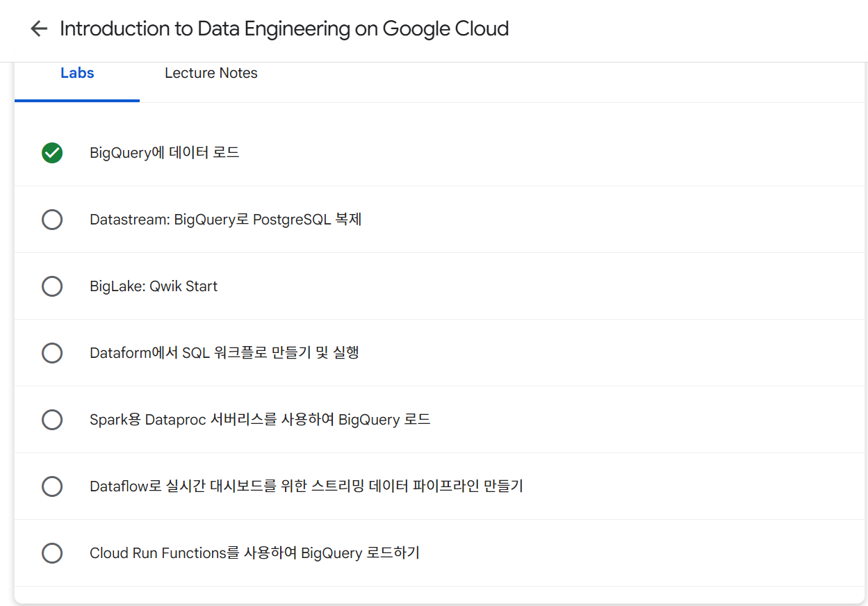
Task: Click the back arrow icon
Action: (39, 28)
